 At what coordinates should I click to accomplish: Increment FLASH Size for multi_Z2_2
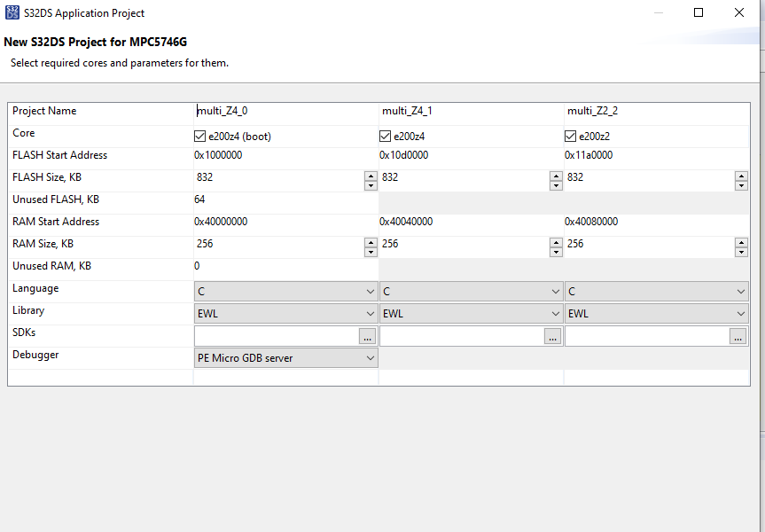pos(741,173)
